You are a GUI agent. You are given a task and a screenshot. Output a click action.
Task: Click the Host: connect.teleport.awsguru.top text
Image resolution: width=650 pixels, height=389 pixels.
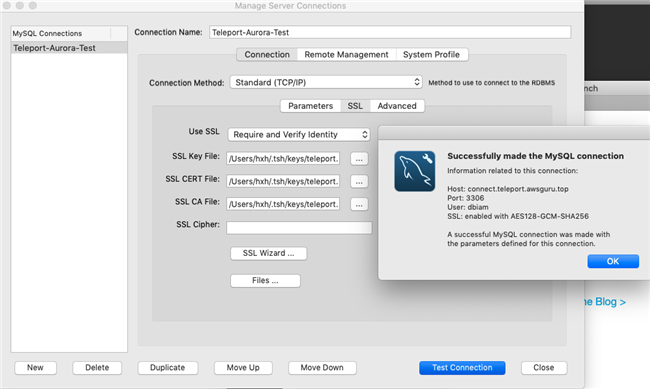click(508, 189)
